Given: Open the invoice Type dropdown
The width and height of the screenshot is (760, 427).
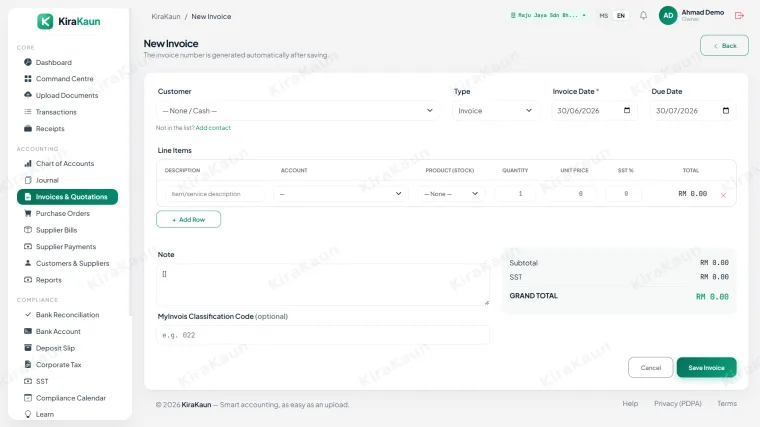Looking at the screenshot, I should (495, 111).
